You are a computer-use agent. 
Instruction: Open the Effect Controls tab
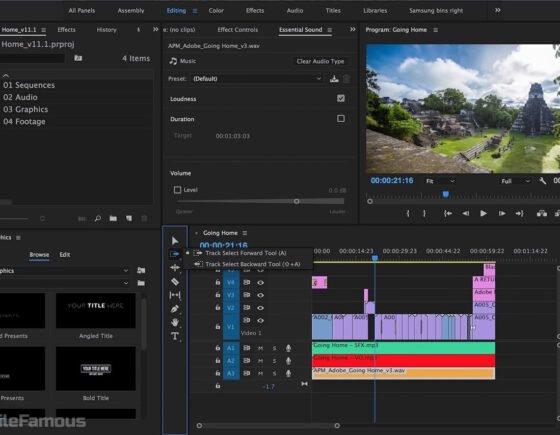point(238,30)
